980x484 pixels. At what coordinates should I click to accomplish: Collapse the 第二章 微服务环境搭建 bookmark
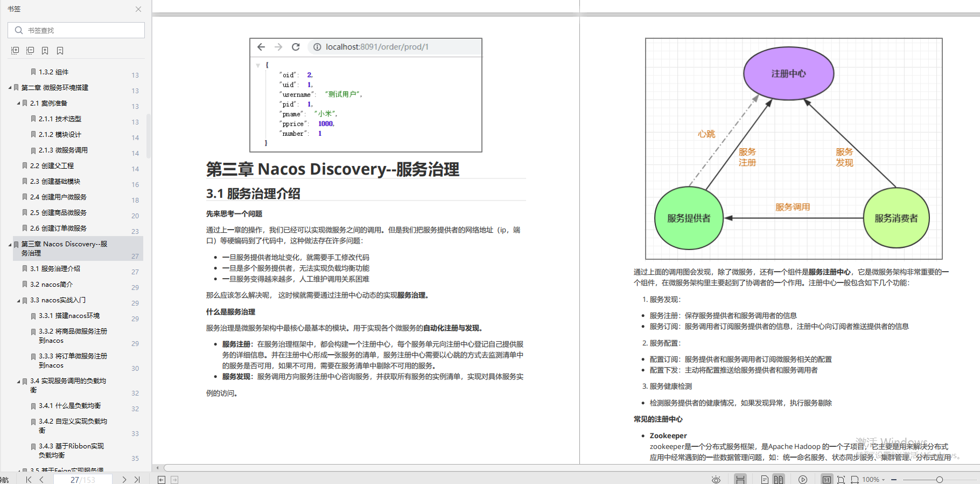click(10, 87)
